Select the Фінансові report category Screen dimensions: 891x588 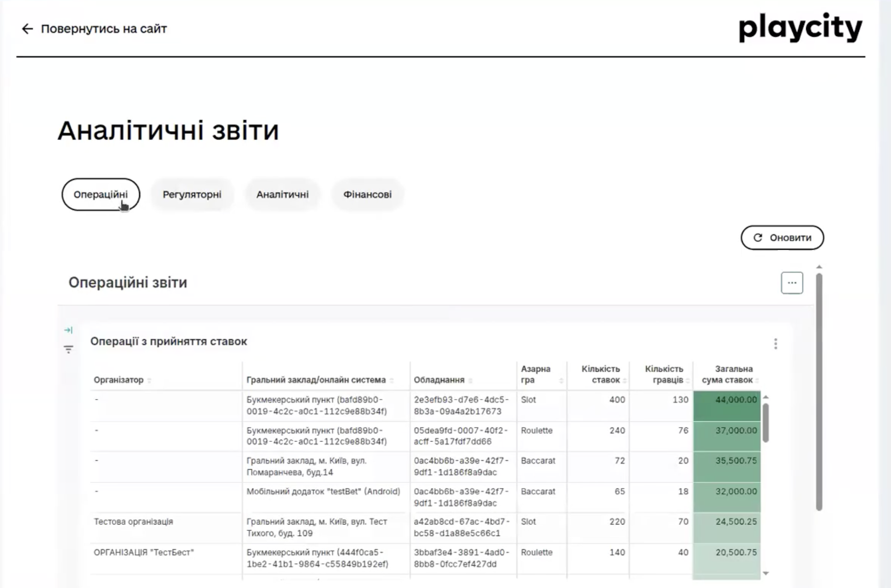(x=367, y=194)
